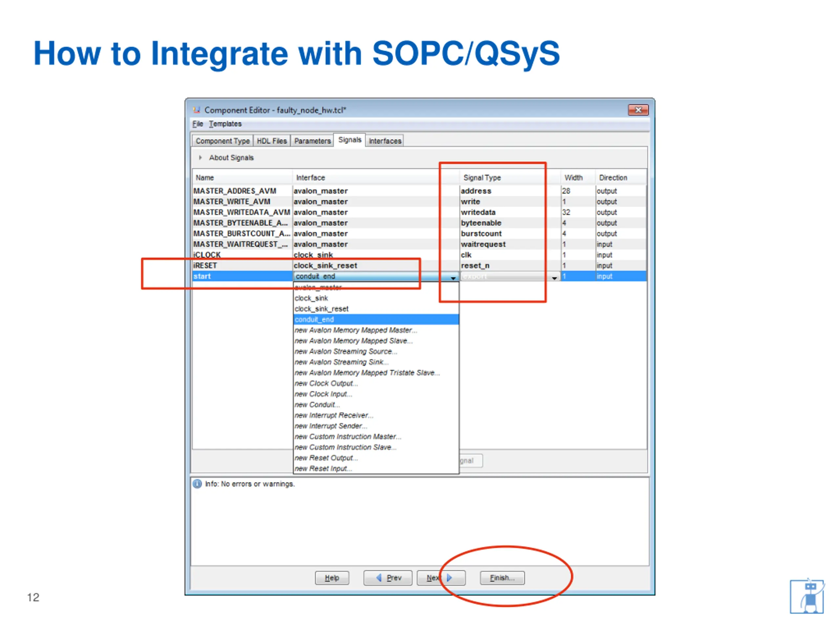Choose clock_sink from the interface list

(376, 298)
